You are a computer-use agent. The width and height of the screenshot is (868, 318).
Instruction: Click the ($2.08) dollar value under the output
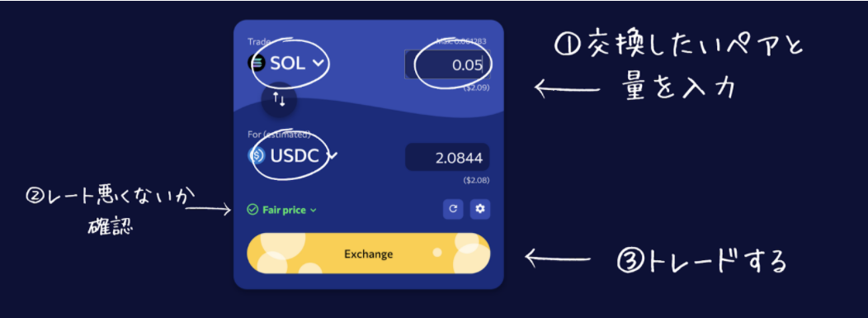click(x=476, y=181)
